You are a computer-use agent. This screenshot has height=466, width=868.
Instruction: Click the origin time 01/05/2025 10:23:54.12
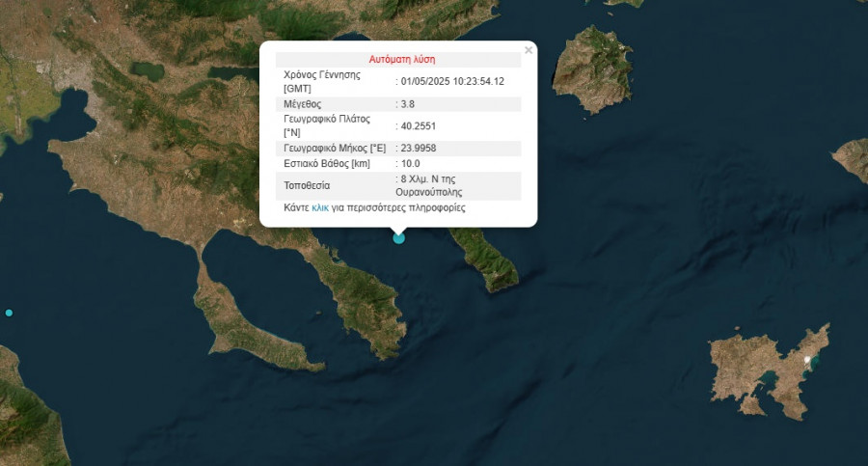(452, 81)
